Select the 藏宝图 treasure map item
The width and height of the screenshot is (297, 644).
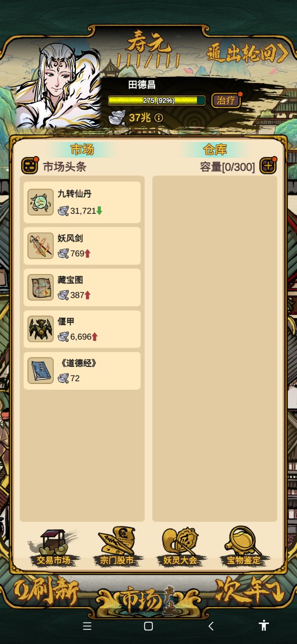click(82, 287)
